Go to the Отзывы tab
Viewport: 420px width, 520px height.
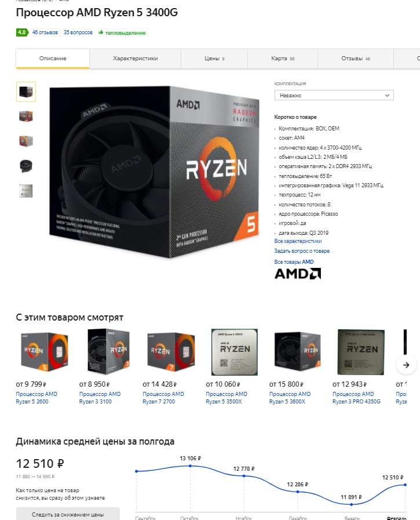(355, 59)
